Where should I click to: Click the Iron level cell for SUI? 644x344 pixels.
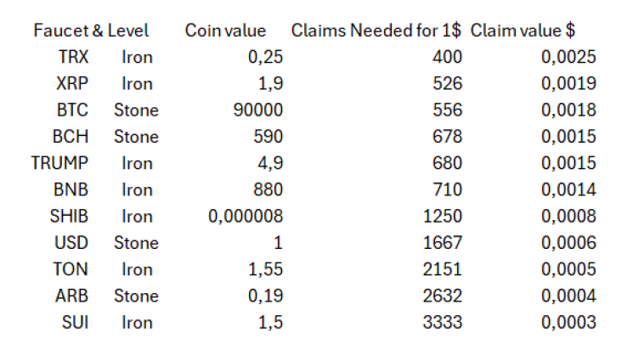137,322
